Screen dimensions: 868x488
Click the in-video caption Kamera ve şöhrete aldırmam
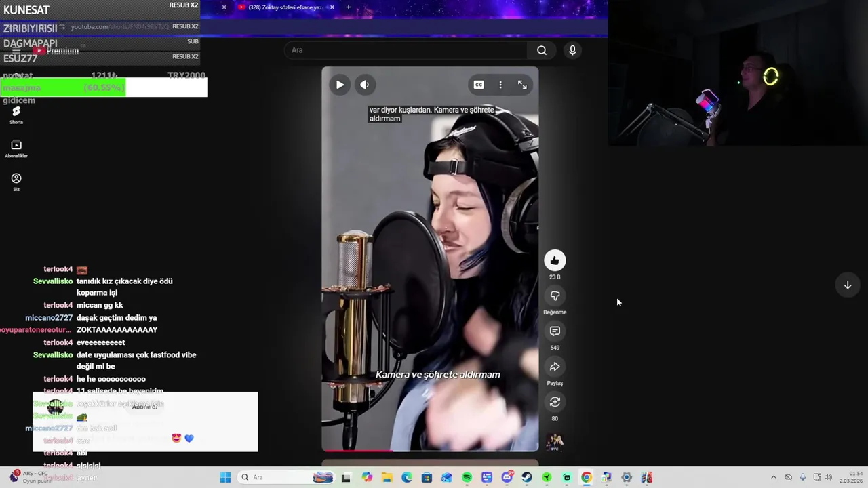pyautogui.click(x=438, y=374)
